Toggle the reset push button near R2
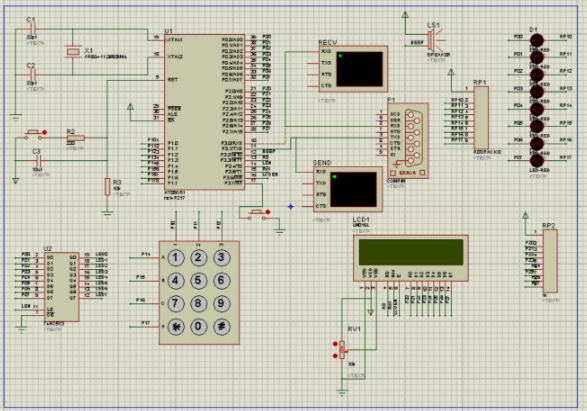The width and height of the screenshot is (587, 411). click(x=33, y=134)
